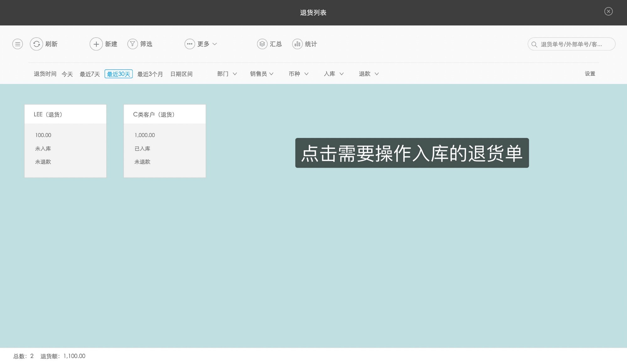627x364 pixels.
Task: Expand the 入库 filter dropdown
Action: click(333, 74)
